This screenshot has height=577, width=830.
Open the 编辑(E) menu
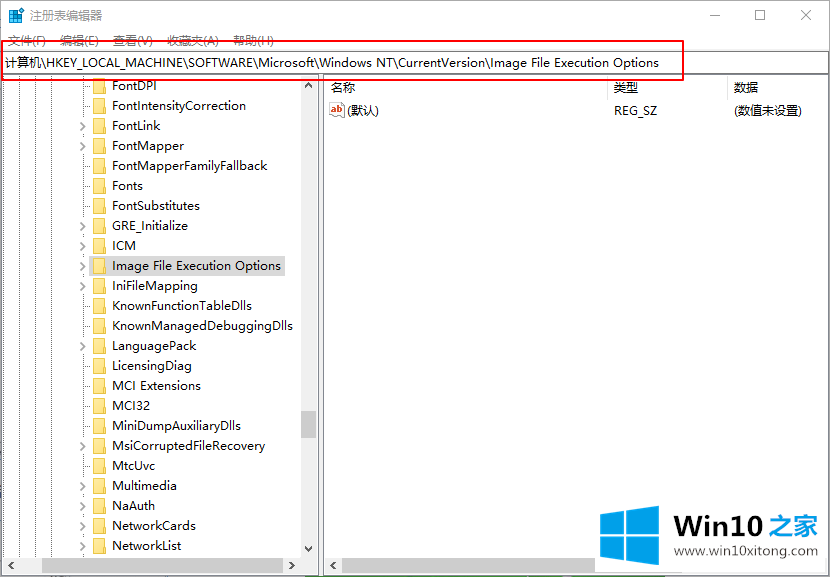coord(79,40)
